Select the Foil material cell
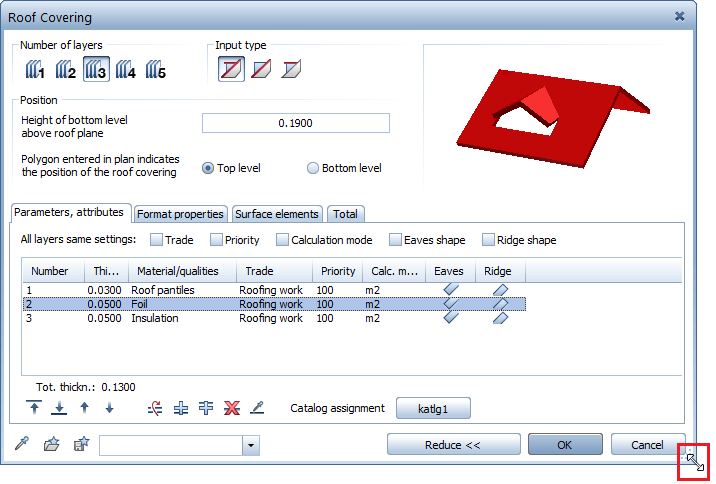716x484 pixels. coord(139,304)
